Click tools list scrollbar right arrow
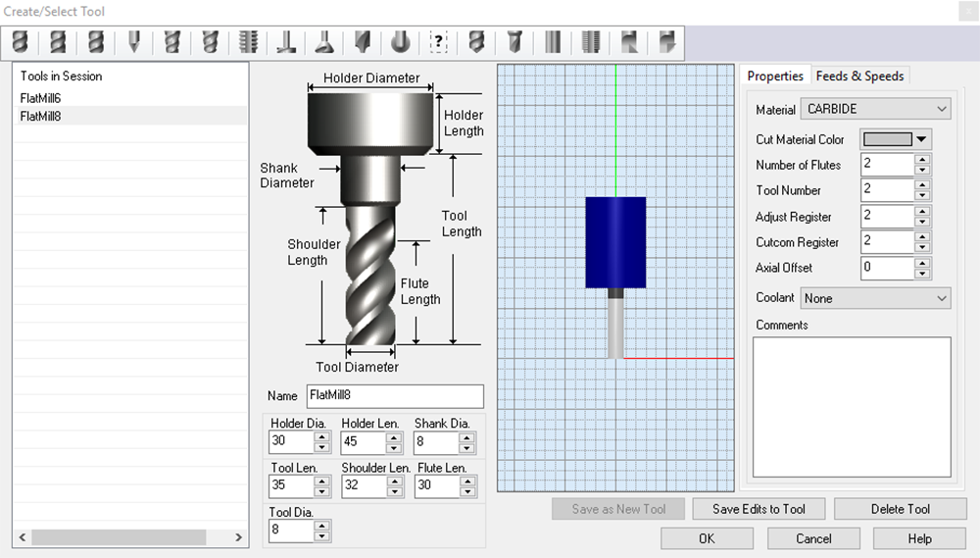The height and width of the screenshot is (558, 980). (x=238, y=537)
